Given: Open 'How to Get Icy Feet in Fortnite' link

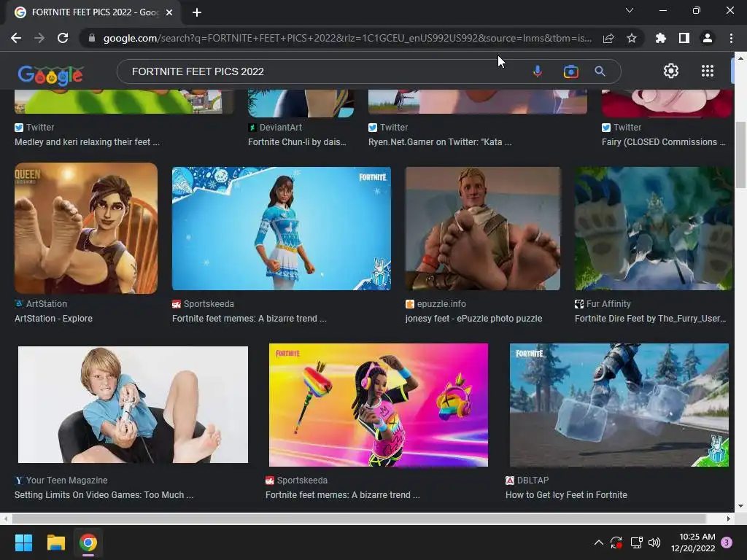Looking at the screenshot, I should pyautogui.click(x=566, y=495).
